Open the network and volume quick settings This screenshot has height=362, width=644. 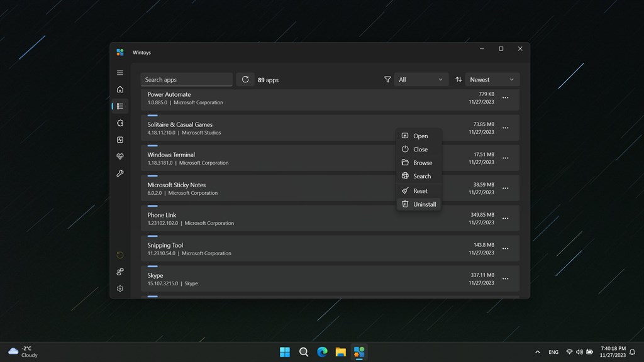click(579, 352)
